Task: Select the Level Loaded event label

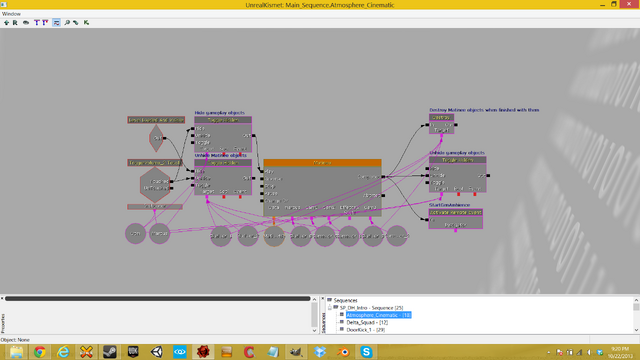Action: (x=156, y=120)
